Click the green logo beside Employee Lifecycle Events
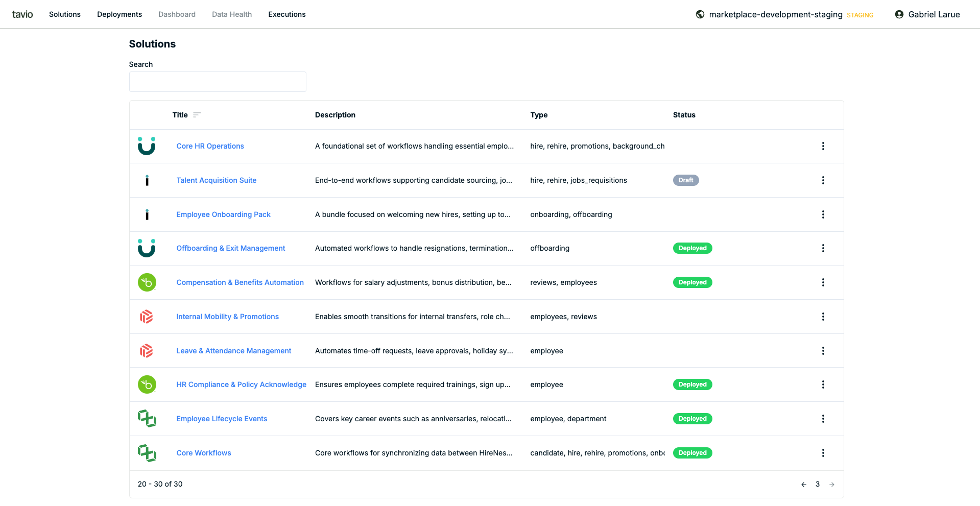This screenshot has height=506, width=980. [147, 419]
